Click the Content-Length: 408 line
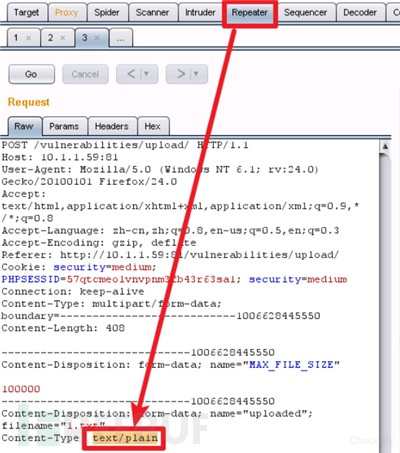 [x=63, y=328]
